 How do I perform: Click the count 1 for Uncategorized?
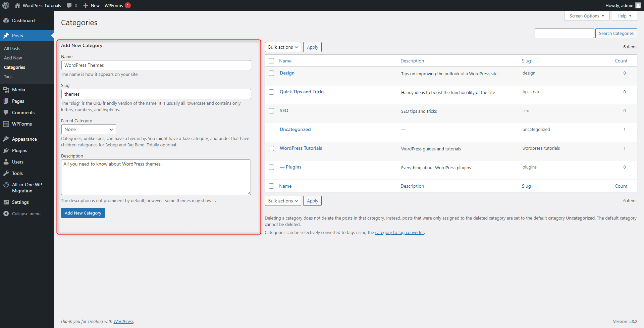point(625,129)
